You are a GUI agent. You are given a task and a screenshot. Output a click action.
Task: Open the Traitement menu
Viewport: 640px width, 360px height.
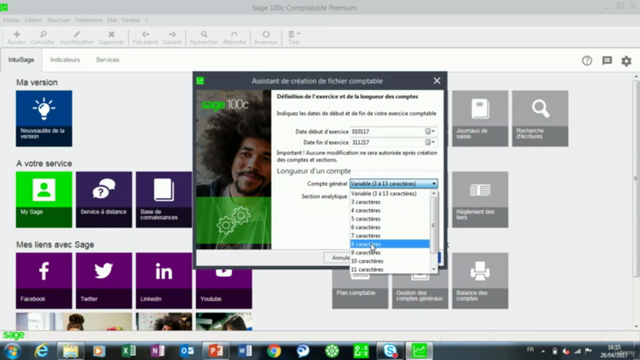tap(88, 20)
